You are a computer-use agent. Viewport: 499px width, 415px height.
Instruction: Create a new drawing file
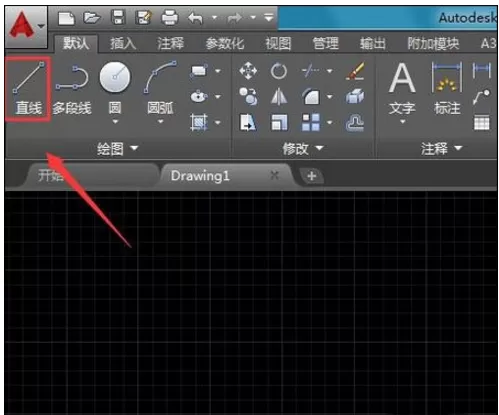click(x=66, y=18)
